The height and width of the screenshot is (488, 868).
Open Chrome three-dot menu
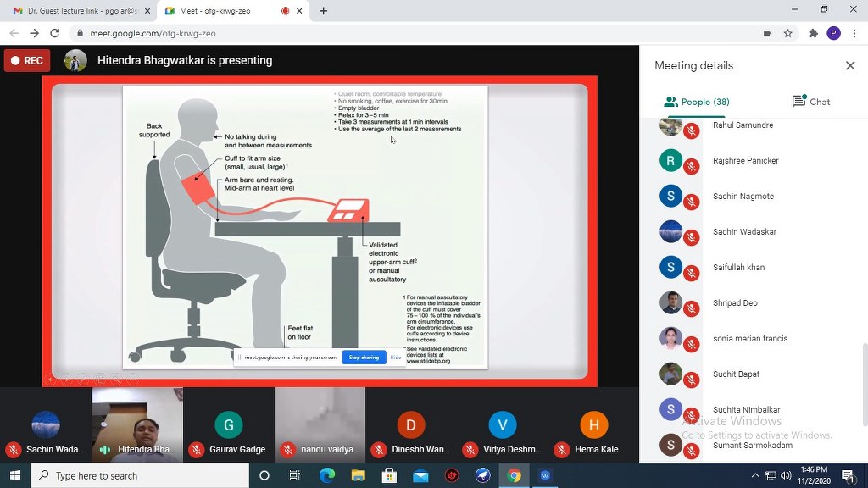(x=854, y=33)
